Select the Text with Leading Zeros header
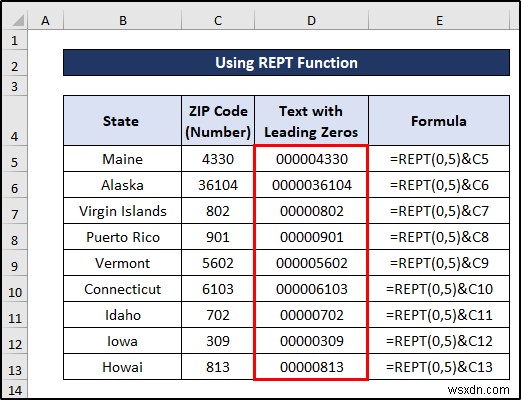The width and height of the screenshot is (521, 400). (311, 121)
